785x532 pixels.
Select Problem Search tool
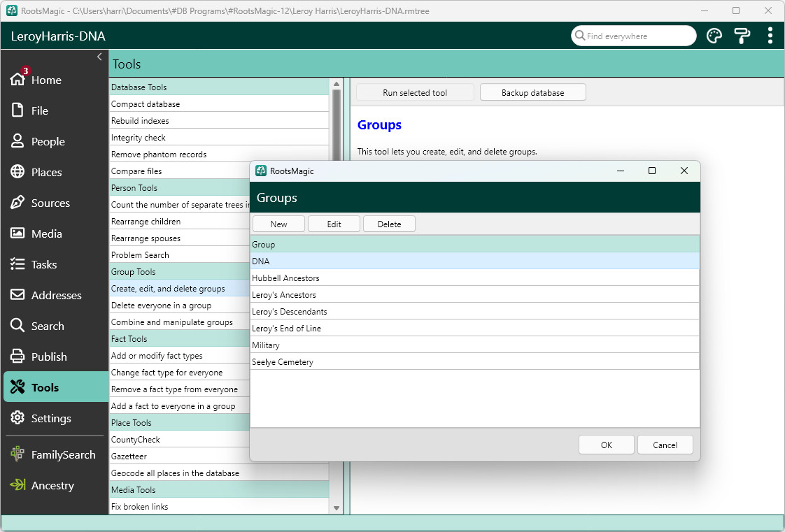click(x=180, y=254)
